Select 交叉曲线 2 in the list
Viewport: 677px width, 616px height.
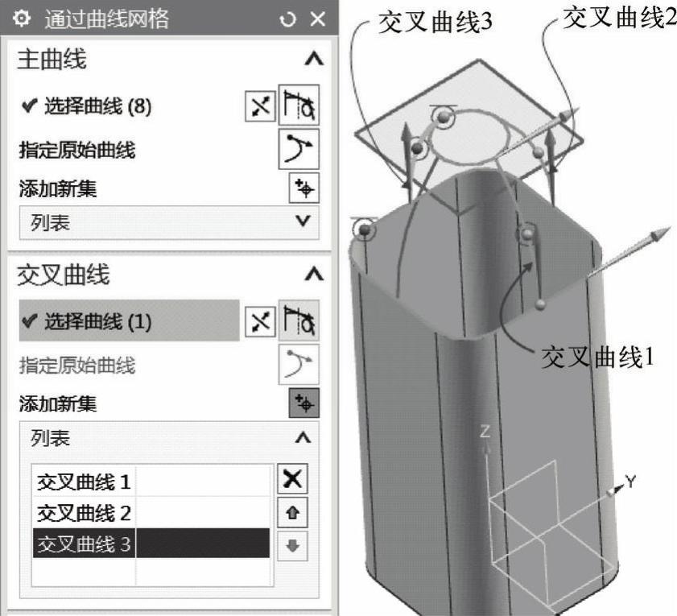tap(151, 512)
